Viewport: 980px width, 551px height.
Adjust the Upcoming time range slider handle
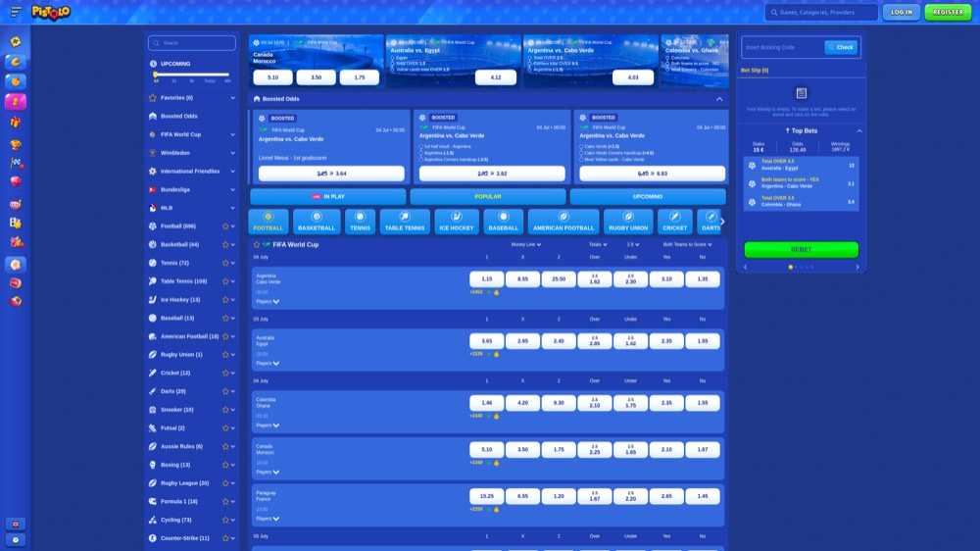pyautogui.click(x=155, y=75)
